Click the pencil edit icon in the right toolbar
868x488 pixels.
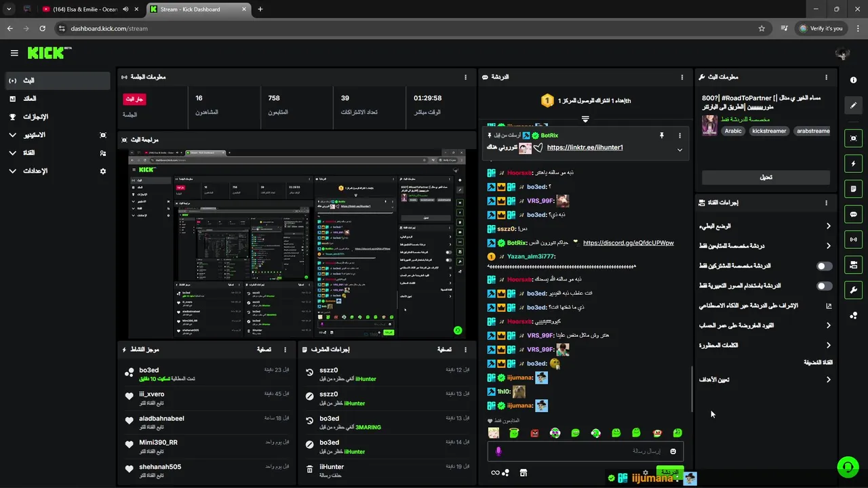click(x=853, y=106)
